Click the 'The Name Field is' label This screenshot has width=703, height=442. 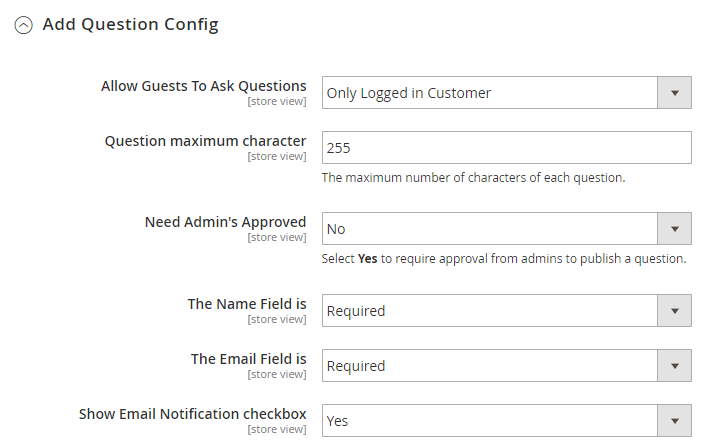[x=247, y=304]
